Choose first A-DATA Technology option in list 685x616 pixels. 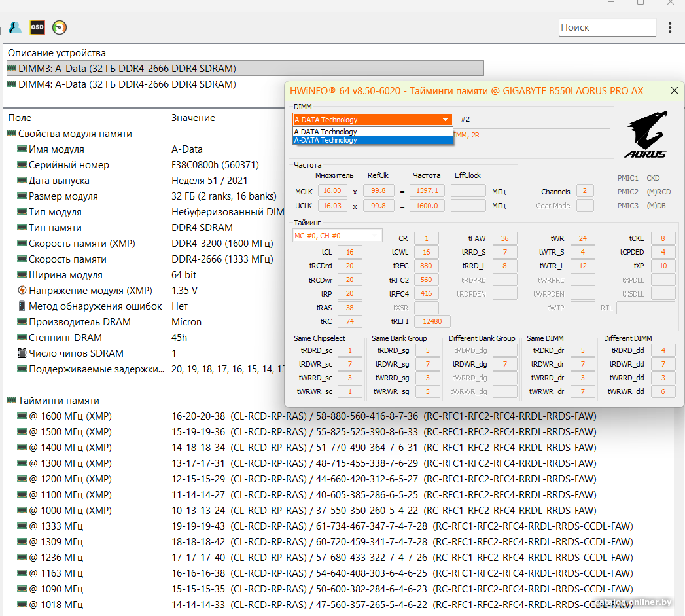(x=372, y=132)
